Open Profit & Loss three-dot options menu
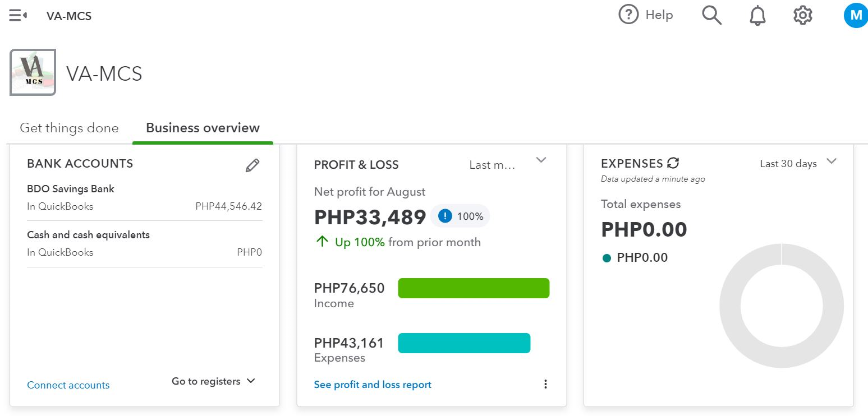Viewport: 868px width, 416px height. coord(545,384)
